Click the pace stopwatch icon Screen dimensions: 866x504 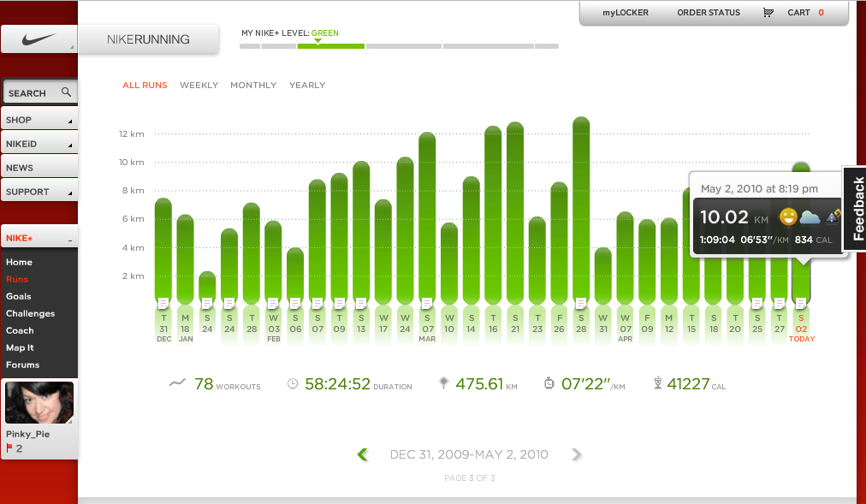549,383
